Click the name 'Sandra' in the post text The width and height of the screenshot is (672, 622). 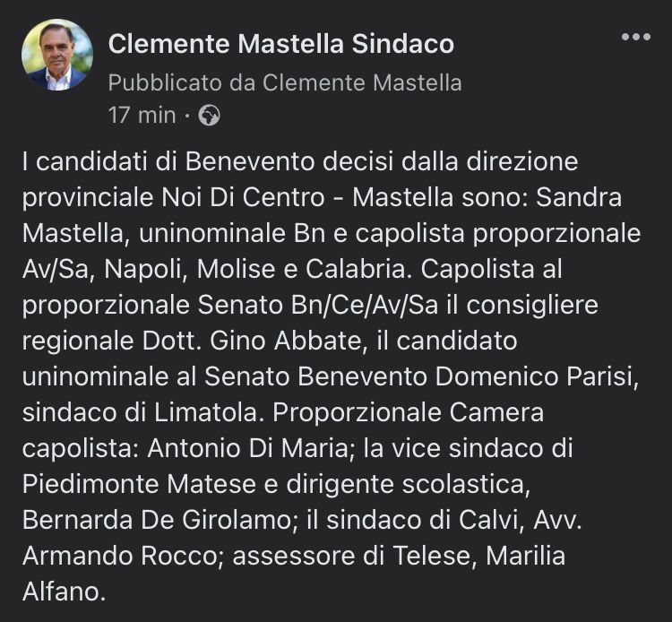click(x=579, y=197)
